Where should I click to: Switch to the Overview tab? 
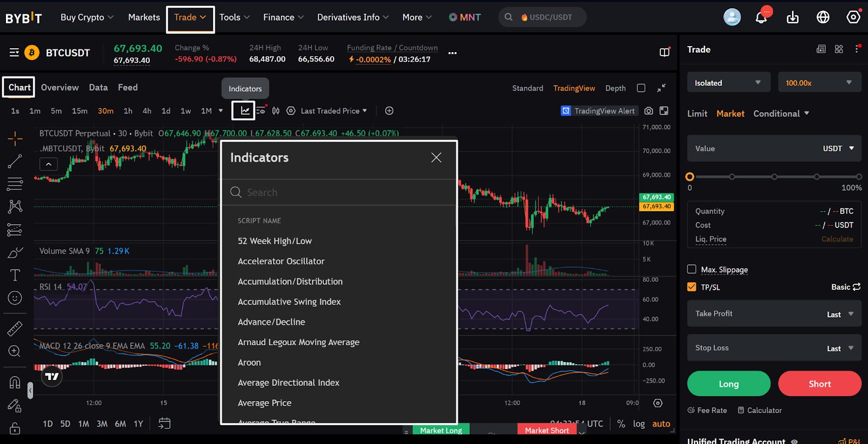point(60,87)
